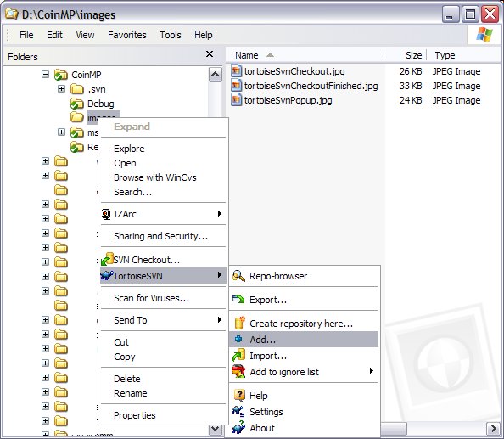Click the Size column header
Viewport: 504px width, 439px height.
click(x=405, y=55)
